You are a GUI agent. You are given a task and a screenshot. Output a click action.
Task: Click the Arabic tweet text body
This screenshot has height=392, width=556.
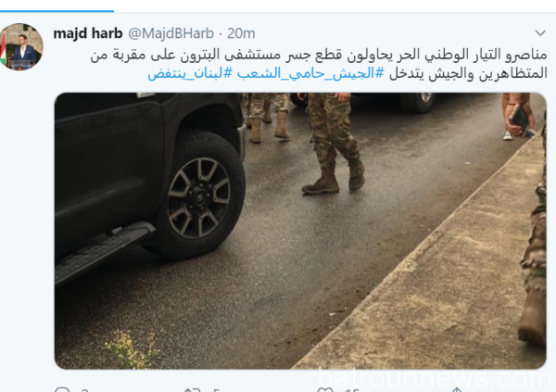pos(319,64)
